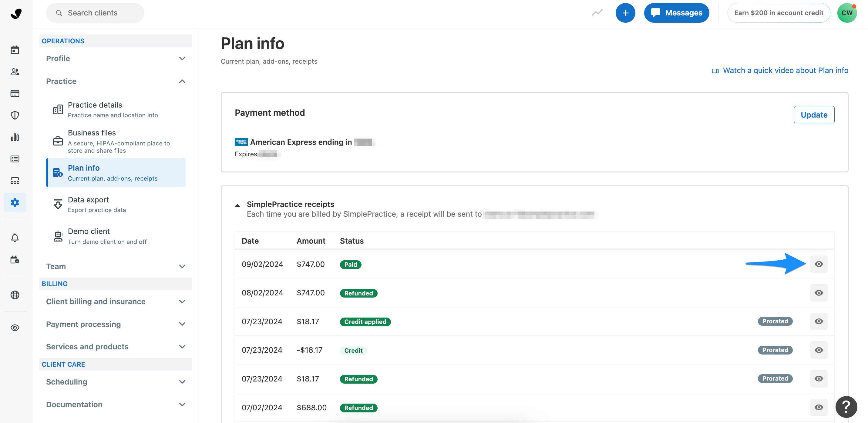Open the Clients people icon
868x423 pixels.
click(x=15, y=72)
